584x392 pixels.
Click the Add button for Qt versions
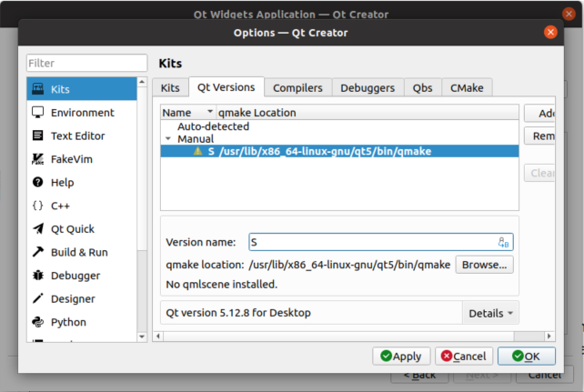[x=539, y=113]
